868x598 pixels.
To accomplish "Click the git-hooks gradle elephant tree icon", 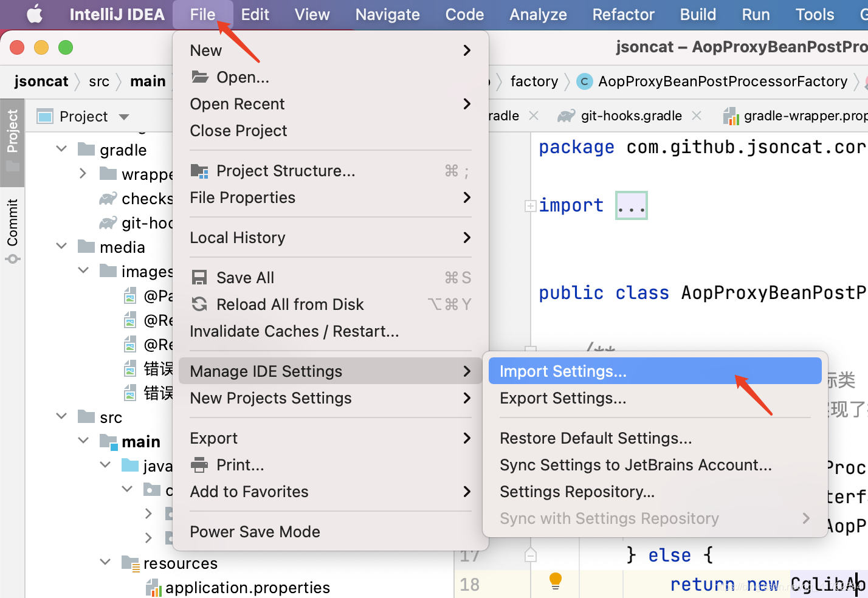I will [x=108, y=223].
